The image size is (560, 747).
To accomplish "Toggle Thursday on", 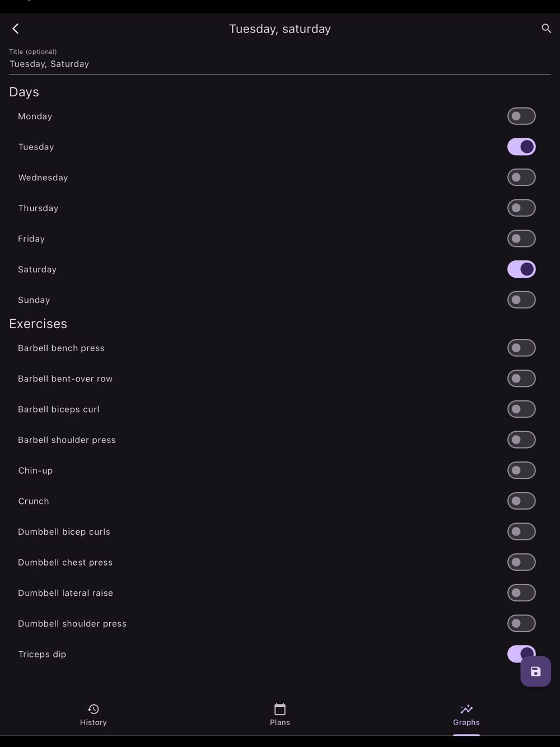I will [521, 208].
